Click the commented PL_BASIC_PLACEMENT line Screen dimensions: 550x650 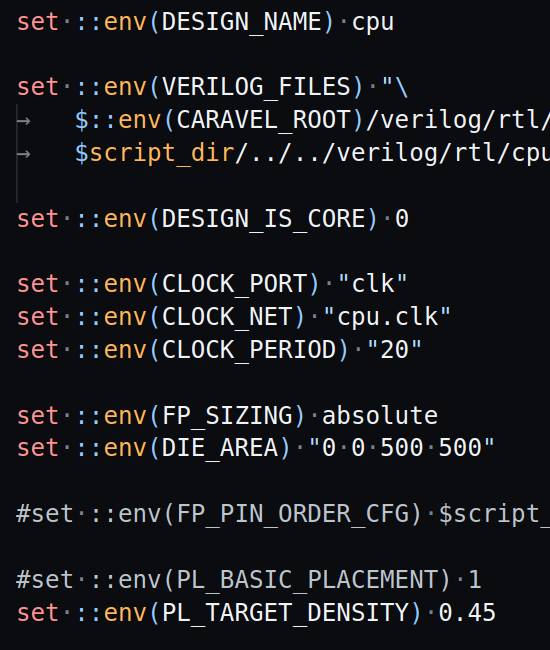point(248,580)
